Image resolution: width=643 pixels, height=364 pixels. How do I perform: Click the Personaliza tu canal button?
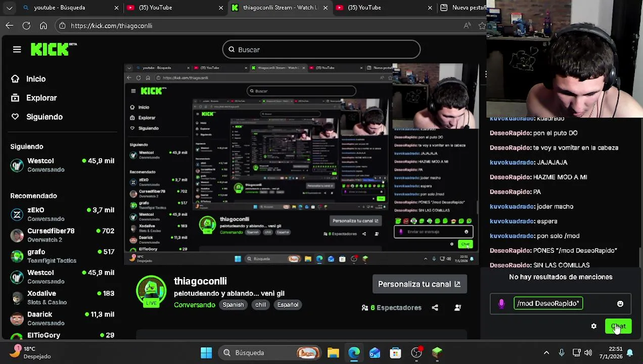[x=419, y=284]
